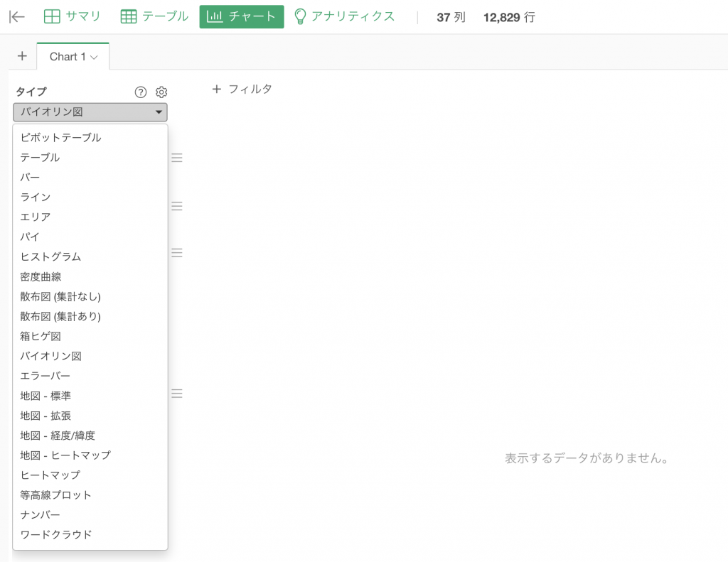Click the first hamburger menu icon
The image size is (728, 562).
(x=177, y=158)
